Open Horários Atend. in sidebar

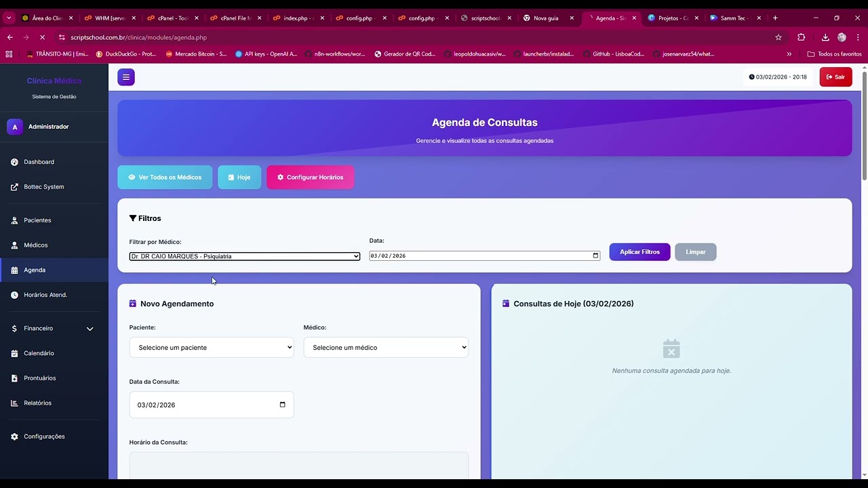tap(54, 295)
